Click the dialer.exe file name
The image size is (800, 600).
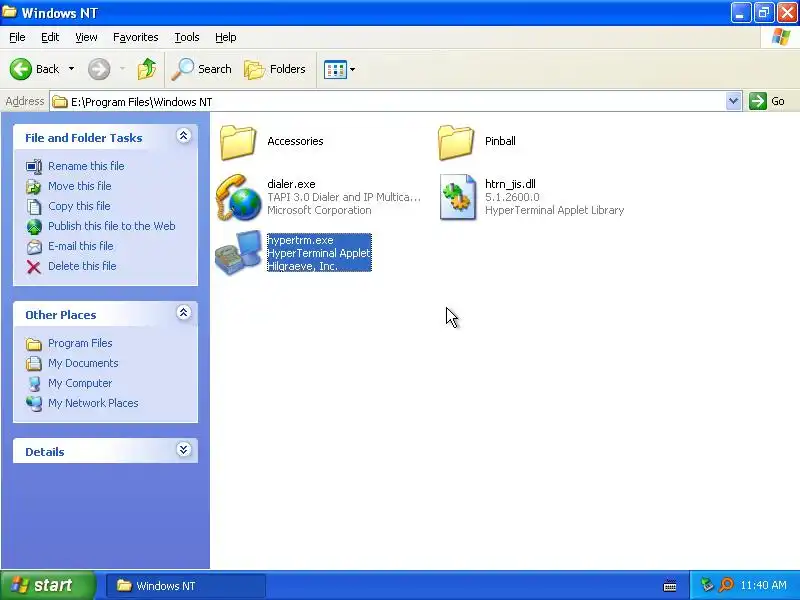[x=291, y=184]
